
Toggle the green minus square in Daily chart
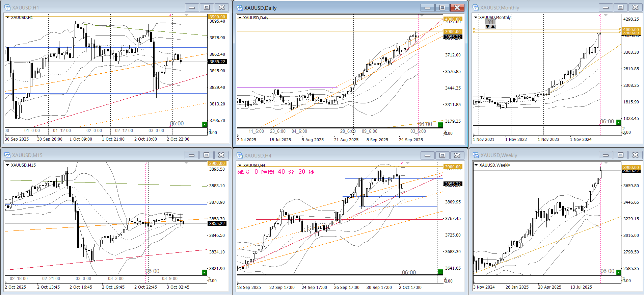point(440,125)
